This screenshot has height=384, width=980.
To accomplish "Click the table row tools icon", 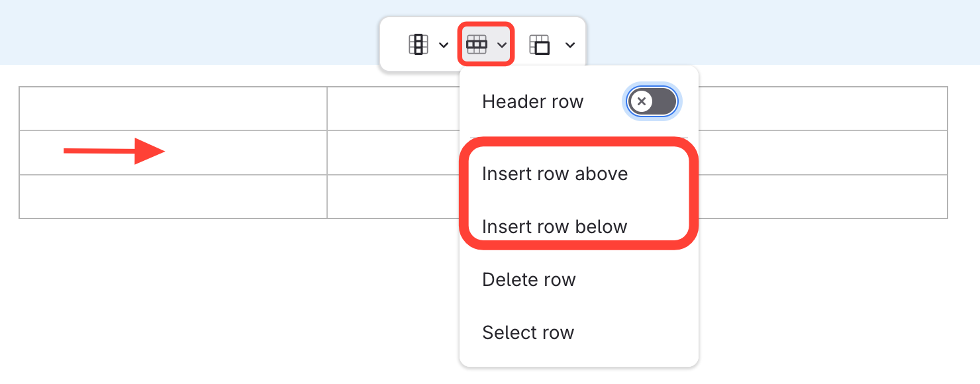I will click(477, 44).
